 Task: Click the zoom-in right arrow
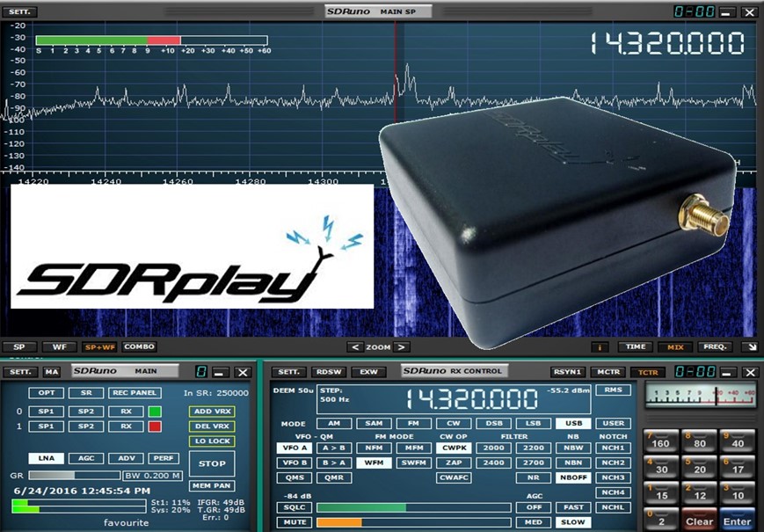[x=401, y=347]
